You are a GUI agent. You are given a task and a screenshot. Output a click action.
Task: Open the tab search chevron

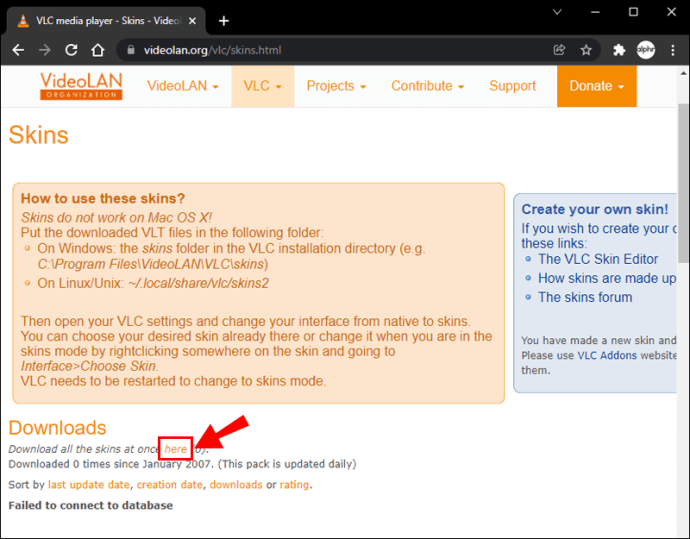point(557,12)
